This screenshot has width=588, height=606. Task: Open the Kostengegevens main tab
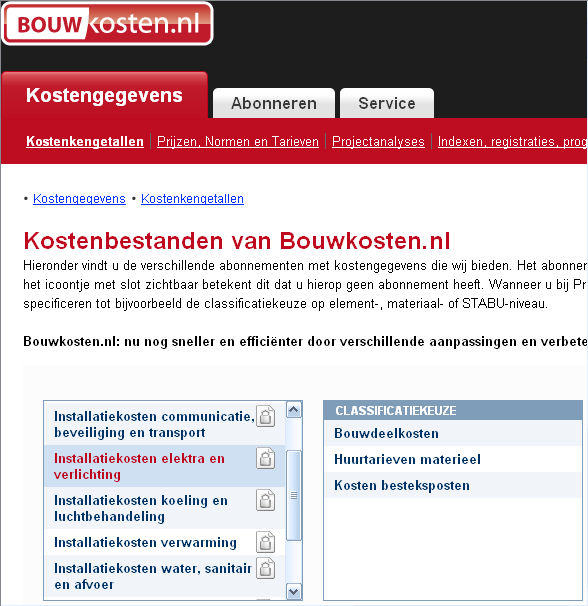pyautogui.click(x=104, y=95)
